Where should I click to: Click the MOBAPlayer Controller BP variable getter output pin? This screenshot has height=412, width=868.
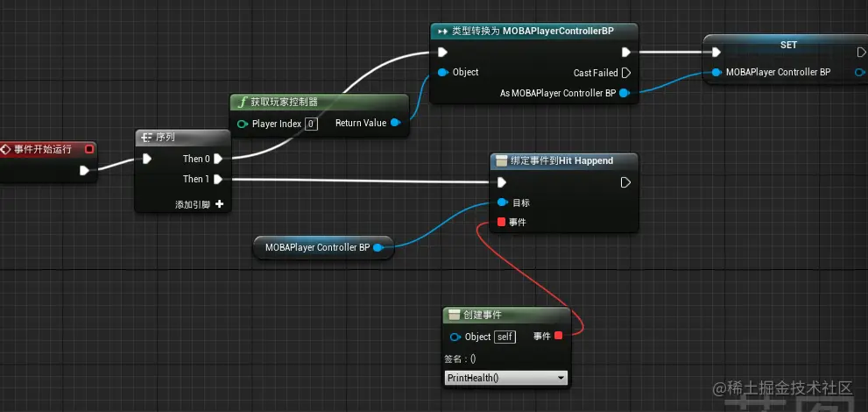[x=378, y=247]
